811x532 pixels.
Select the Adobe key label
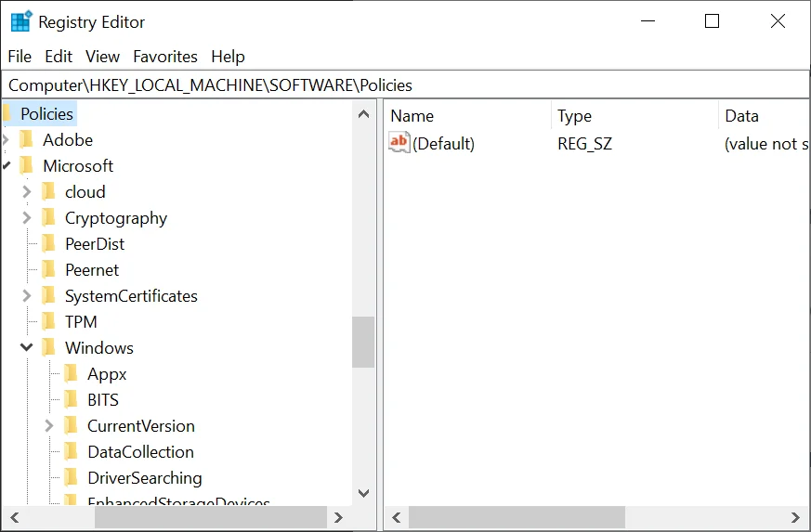[x=68, y=139]
